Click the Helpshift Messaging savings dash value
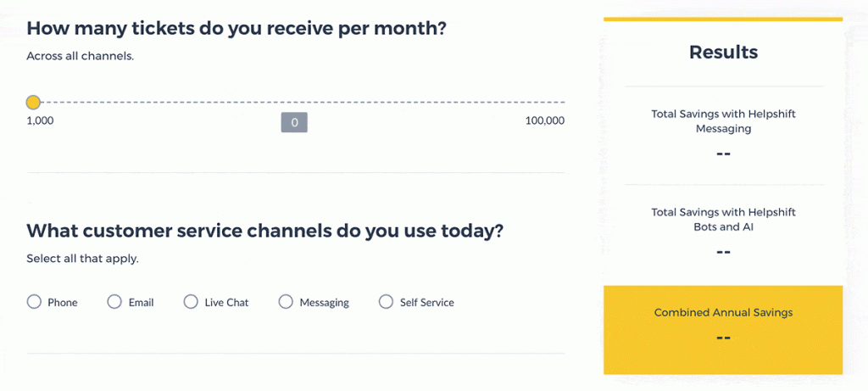Image resolution: width=868 pixels, height=391 pixels. pyautogui.click(x=723, y=154)
